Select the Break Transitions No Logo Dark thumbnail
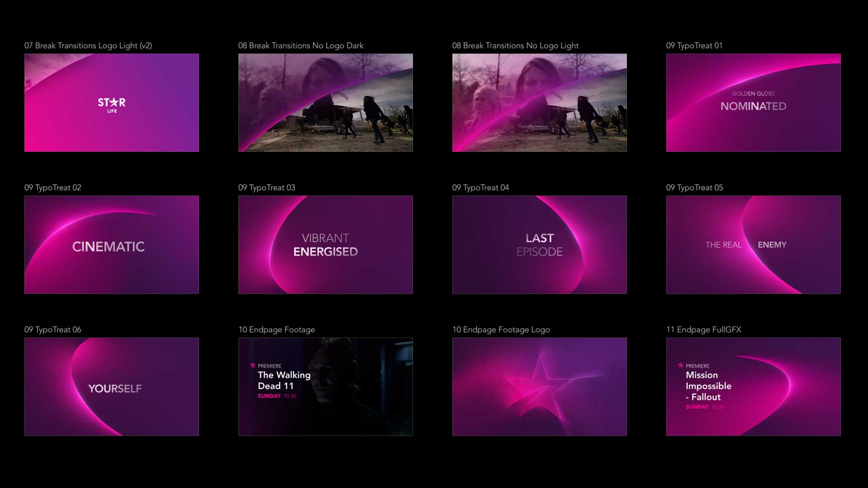The width and height of the screenshot is (868, 488). coord(325,103)
